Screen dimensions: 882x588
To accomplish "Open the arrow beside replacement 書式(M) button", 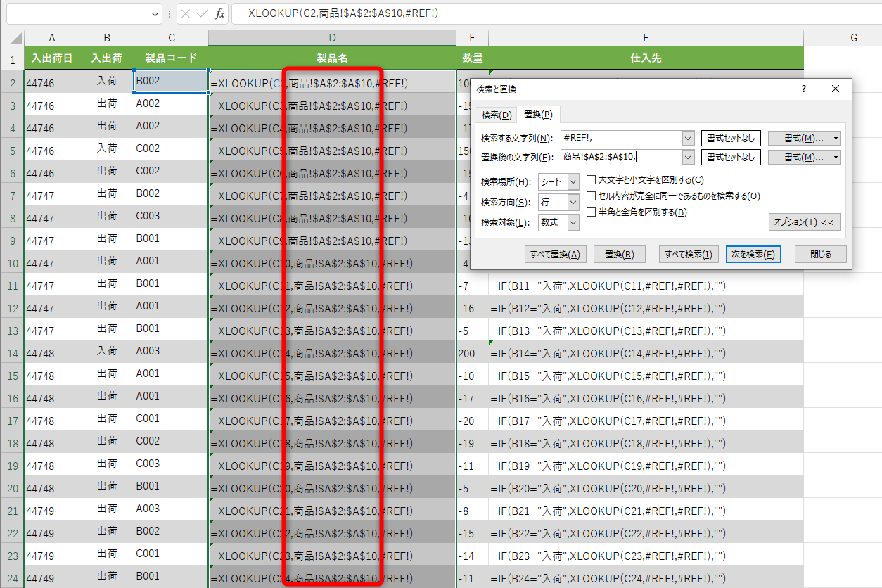I will [x=835, y=158].
